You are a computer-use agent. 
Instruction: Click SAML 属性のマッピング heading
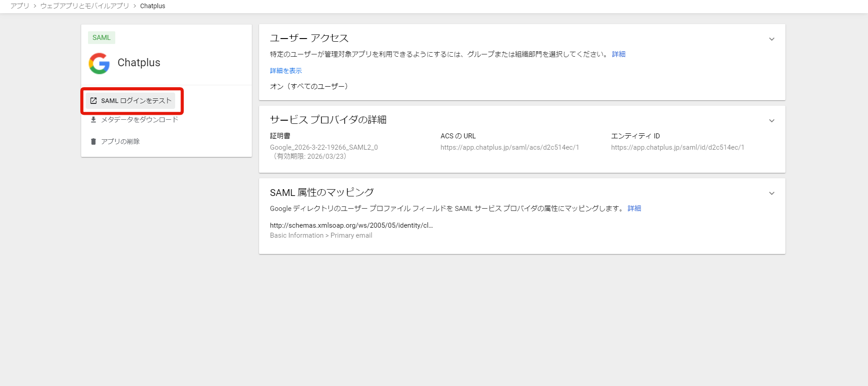[322, 192]
